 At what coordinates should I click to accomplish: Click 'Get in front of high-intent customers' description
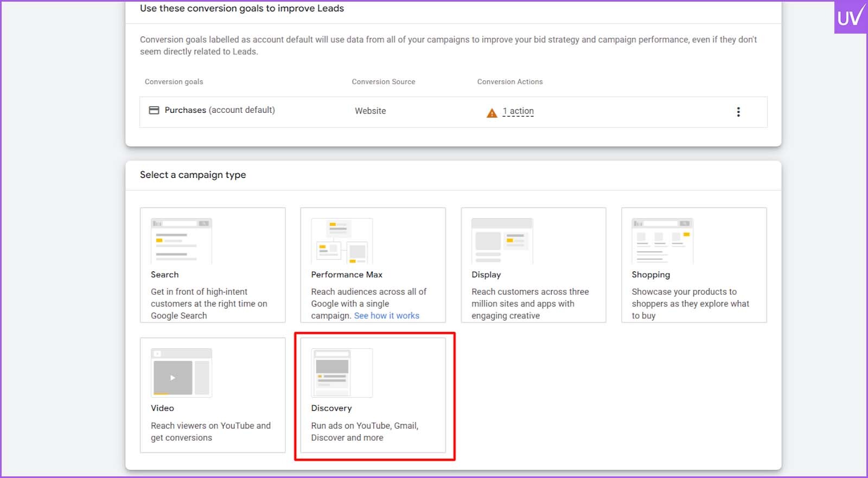(x=209, y=304)
